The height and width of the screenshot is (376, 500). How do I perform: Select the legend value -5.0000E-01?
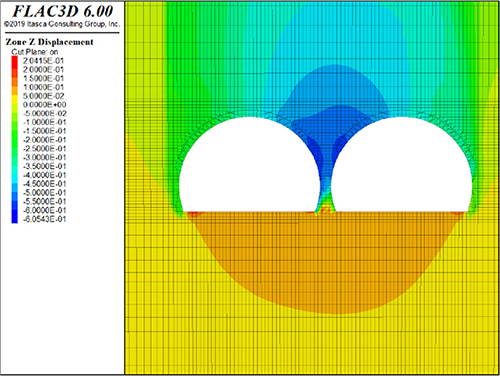pos(44,192)
